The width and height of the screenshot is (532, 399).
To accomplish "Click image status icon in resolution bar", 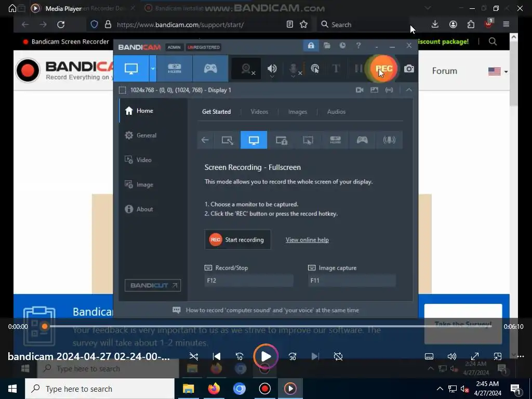I will click(374, 90).
